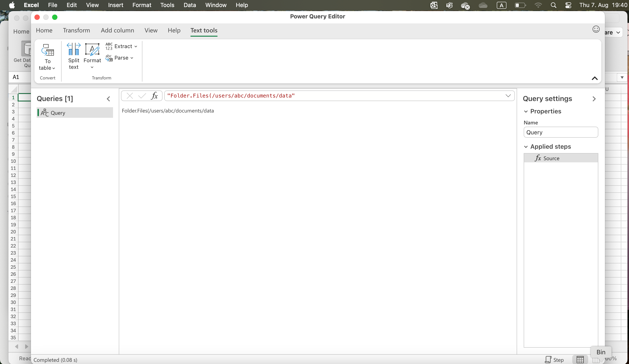Click the fx formula icon in formula bar
This screenshot has width=629, height=364.
pos(154,96)
